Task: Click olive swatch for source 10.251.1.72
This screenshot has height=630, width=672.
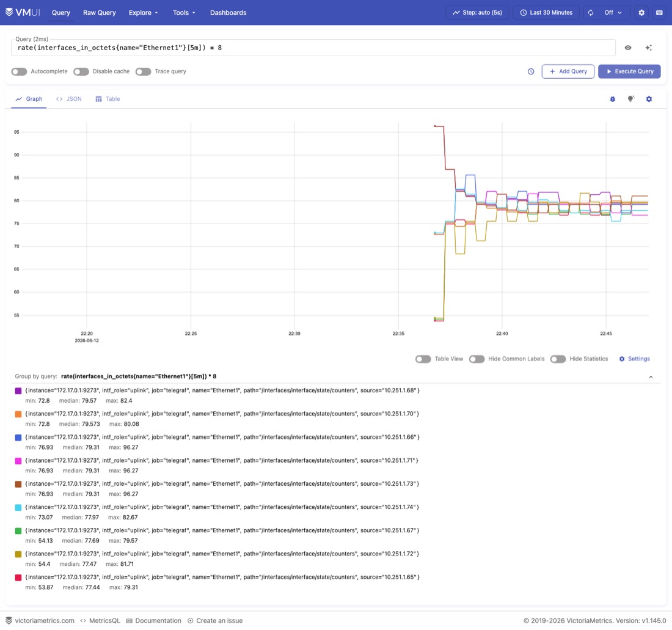Action: 18,554
